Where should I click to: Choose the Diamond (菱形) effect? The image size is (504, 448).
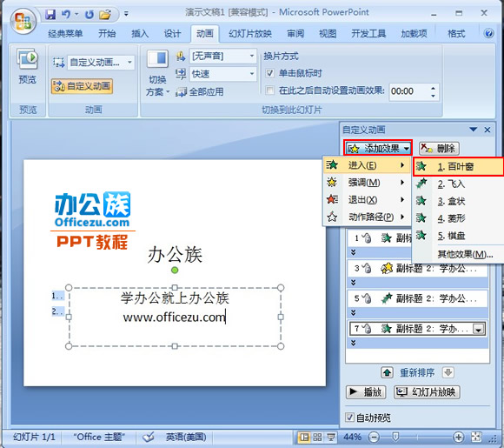(x=458, y=218)
